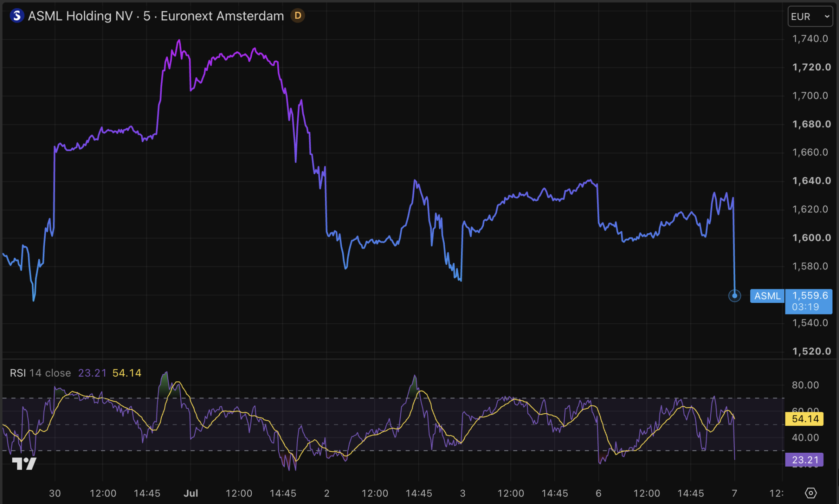Viewport: 839px width, 504px height.
Task: Click the purple 23.21 RSI axis label
Action: point(805,460)
